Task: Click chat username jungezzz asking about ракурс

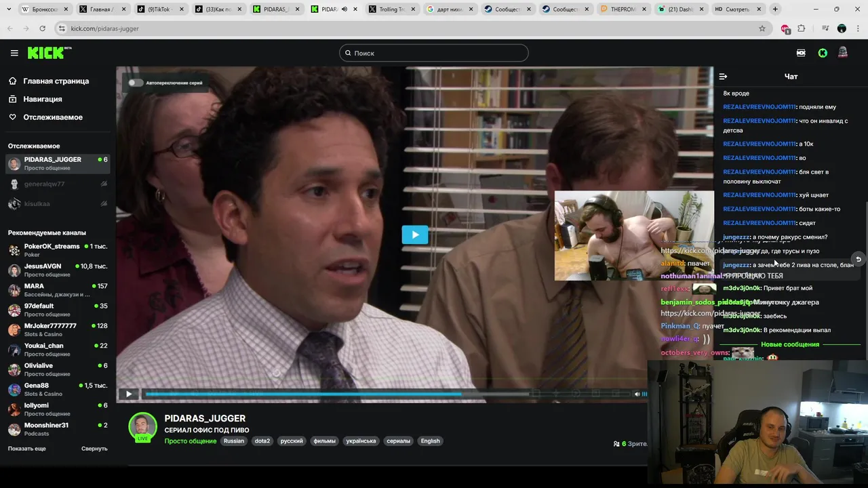Action: coord(736,237)
